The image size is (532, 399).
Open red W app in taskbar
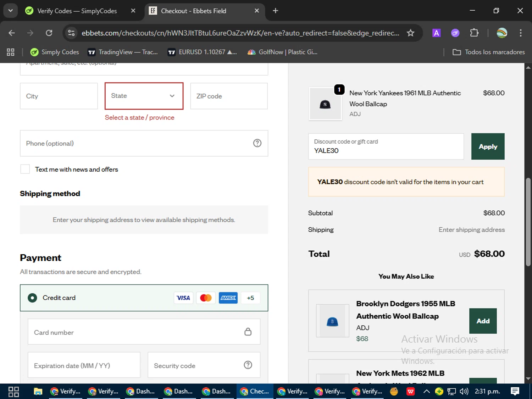pyautogui.click(x=411, y=392)
